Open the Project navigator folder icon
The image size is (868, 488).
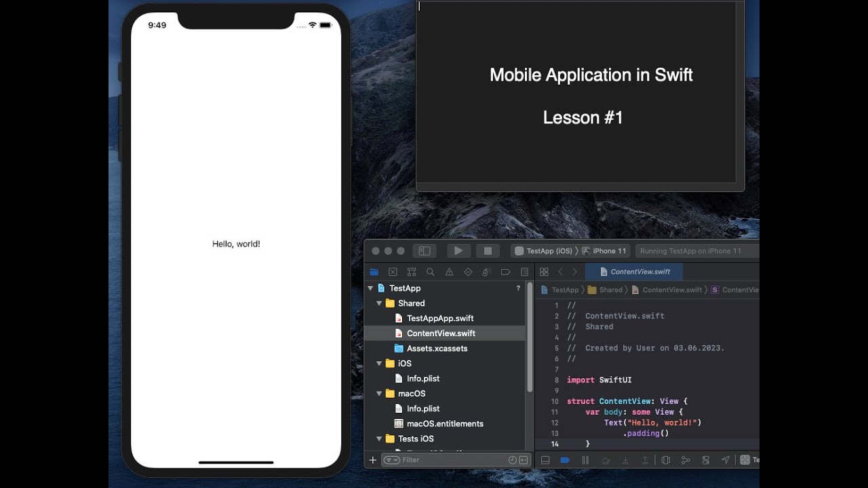coord(374,272)
